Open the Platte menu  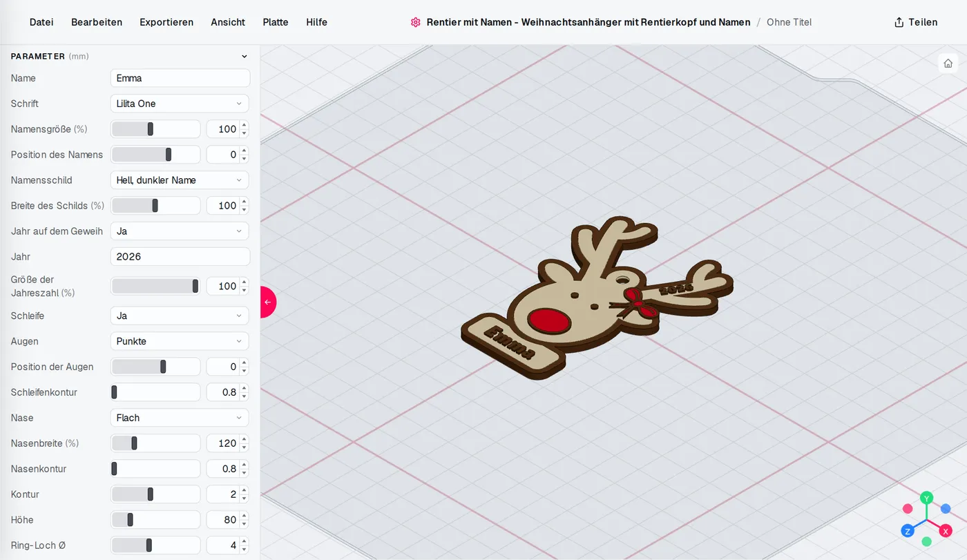276,22
